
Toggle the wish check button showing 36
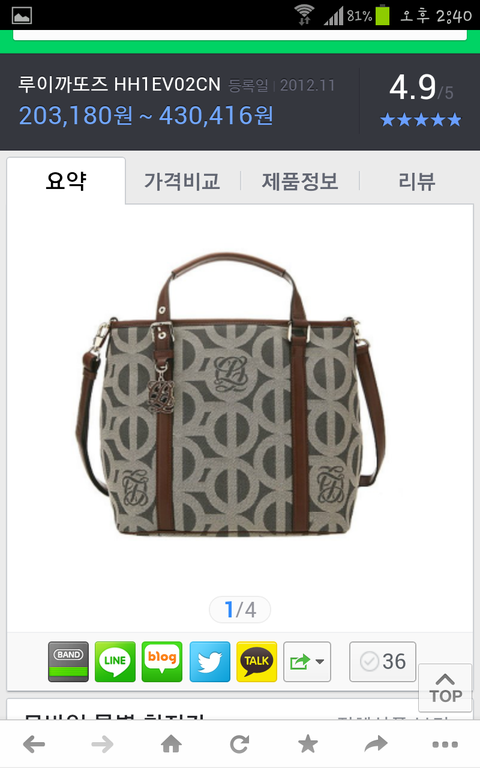[383, 661]
